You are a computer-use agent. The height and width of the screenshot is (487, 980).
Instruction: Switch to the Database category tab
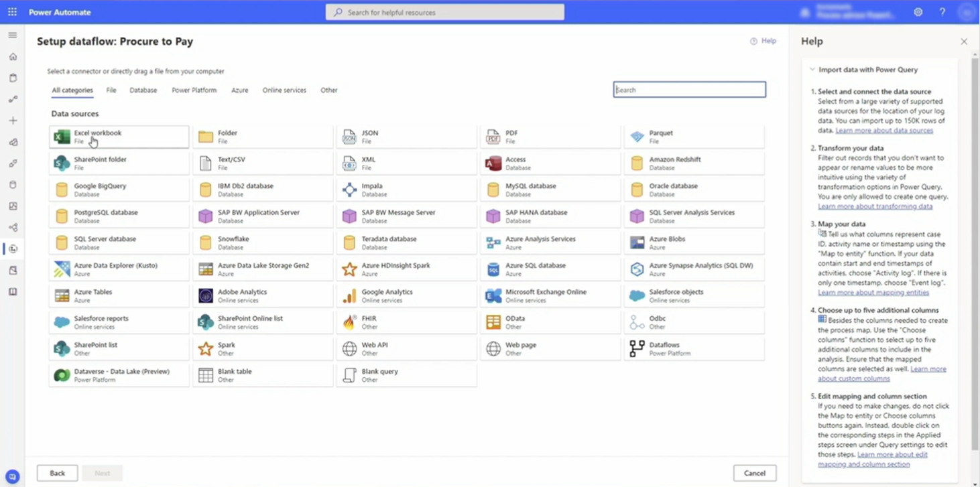143,90
